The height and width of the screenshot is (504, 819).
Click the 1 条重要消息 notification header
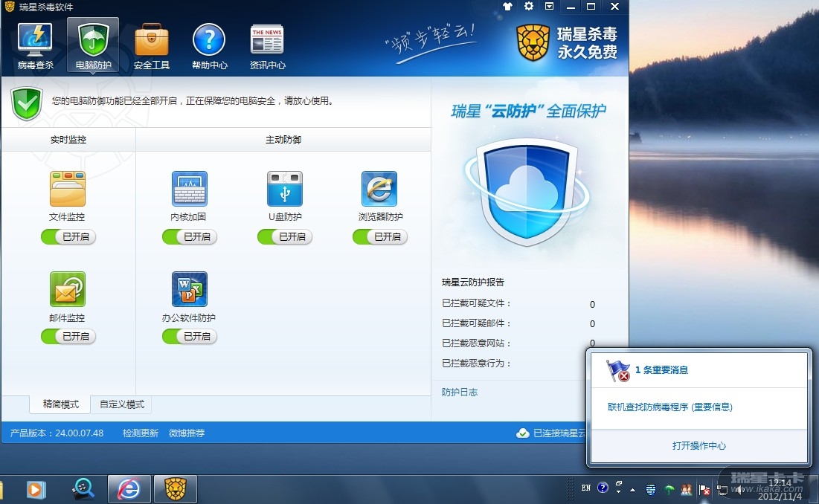coord(661,370)
